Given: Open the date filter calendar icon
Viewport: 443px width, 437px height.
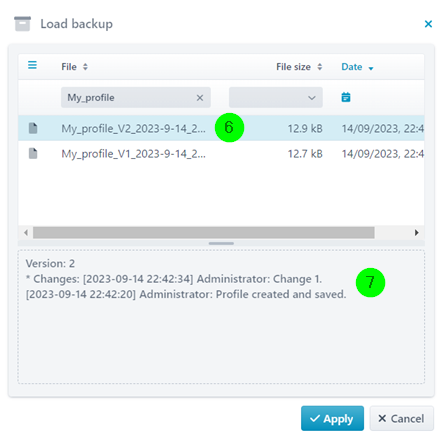Looking at the screenshot, I should [346, 97].
